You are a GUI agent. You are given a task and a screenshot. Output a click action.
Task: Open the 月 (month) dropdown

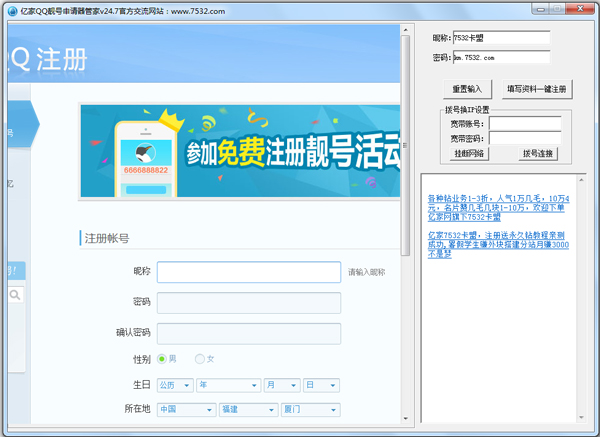pyautogui.click(x=281, y=385)
